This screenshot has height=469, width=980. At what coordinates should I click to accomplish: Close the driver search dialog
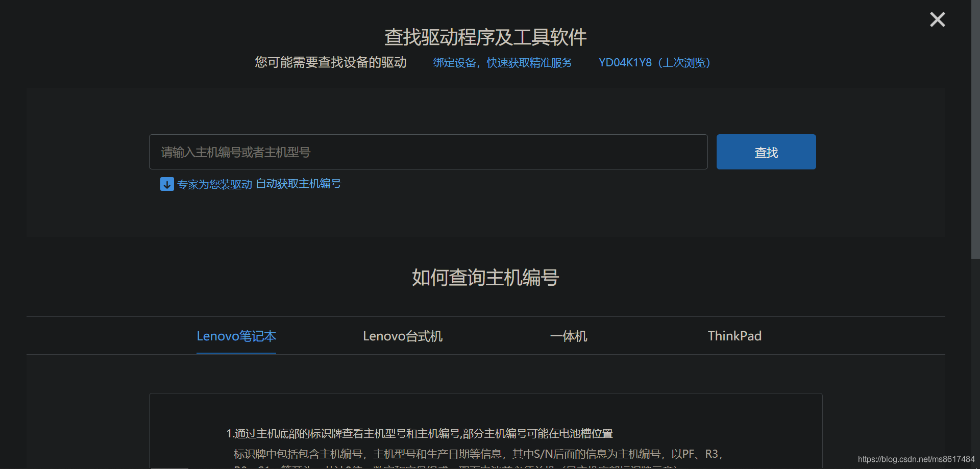click(937, 19)
